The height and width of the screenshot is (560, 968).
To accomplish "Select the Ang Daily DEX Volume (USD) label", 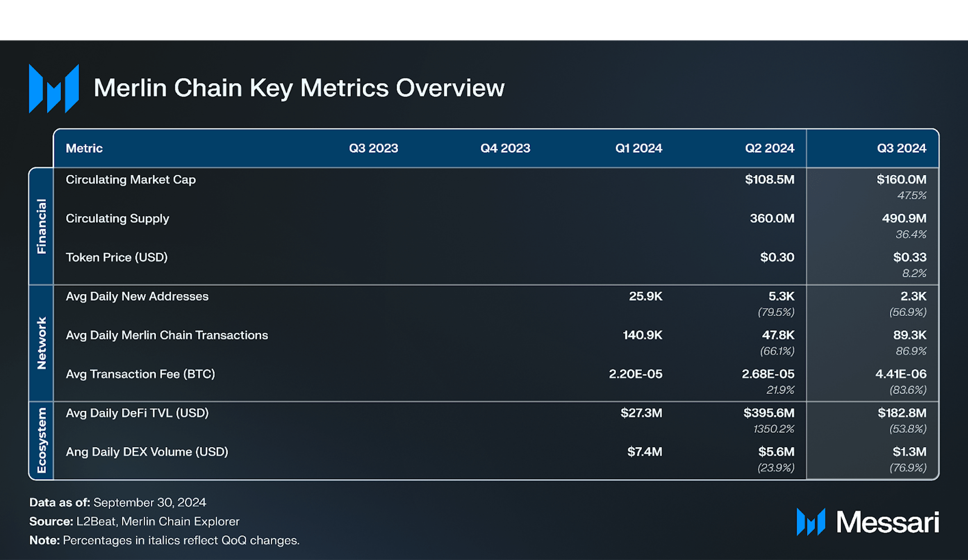I will tap(147, 452).
